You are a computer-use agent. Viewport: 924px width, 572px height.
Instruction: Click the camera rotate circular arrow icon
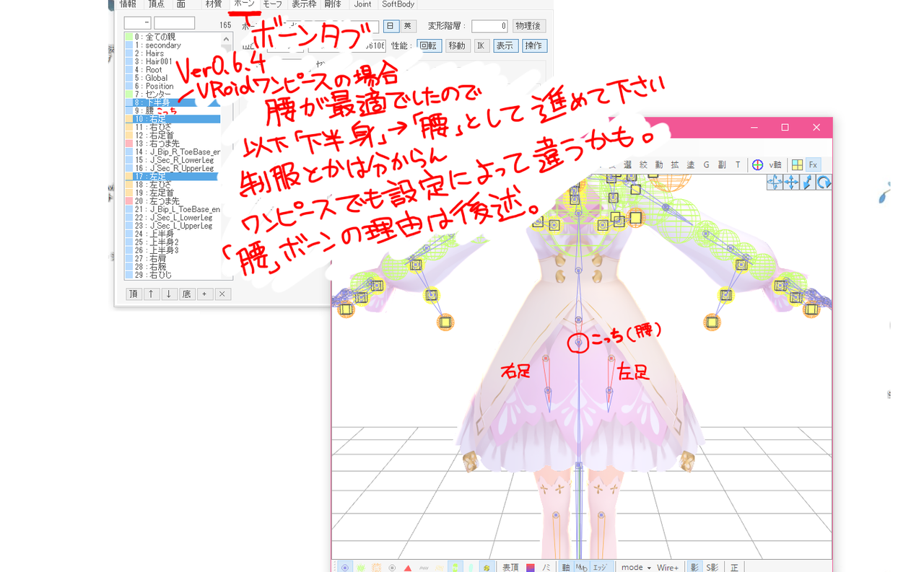[824, 182]
